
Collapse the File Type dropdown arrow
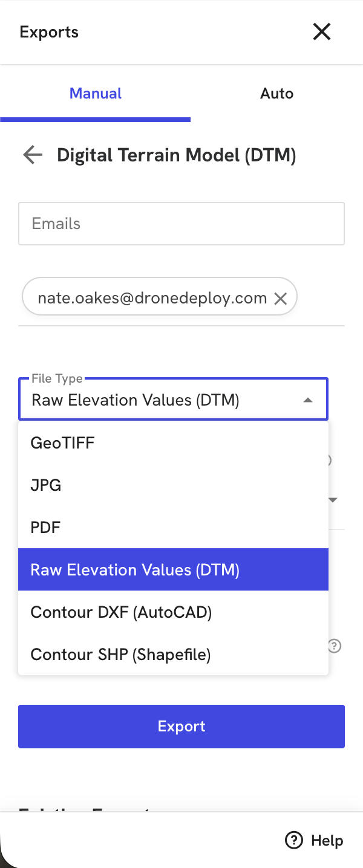pyautogui.click(x=308, y=400)
